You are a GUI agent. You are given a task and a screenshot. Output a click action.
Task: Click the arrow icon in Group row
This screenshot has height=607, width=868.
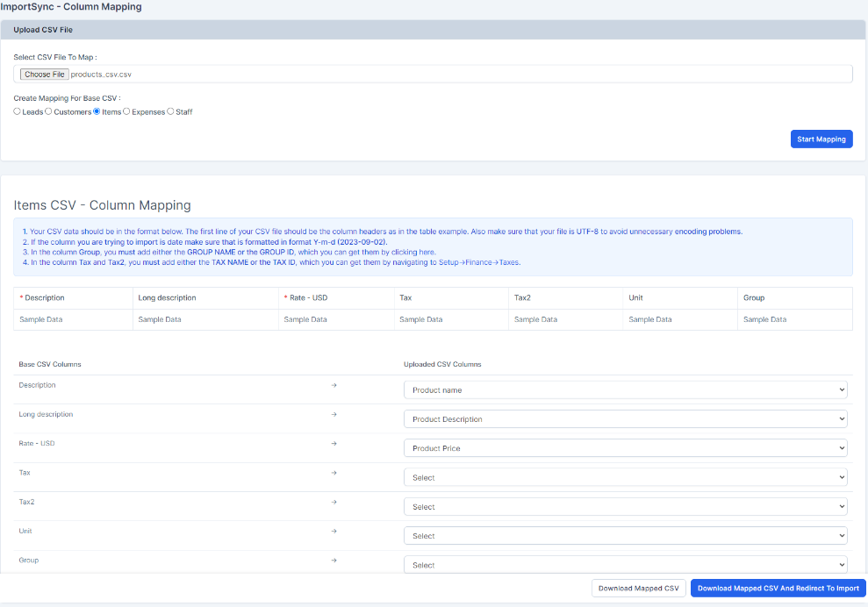point(334,560)
